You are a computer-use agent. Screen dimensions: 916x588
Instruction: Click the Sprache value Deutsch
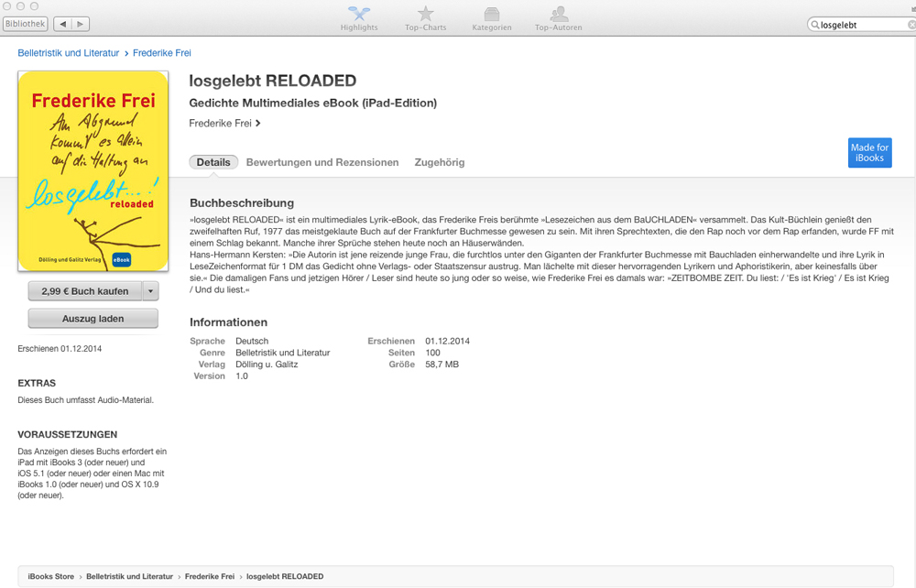252,341
